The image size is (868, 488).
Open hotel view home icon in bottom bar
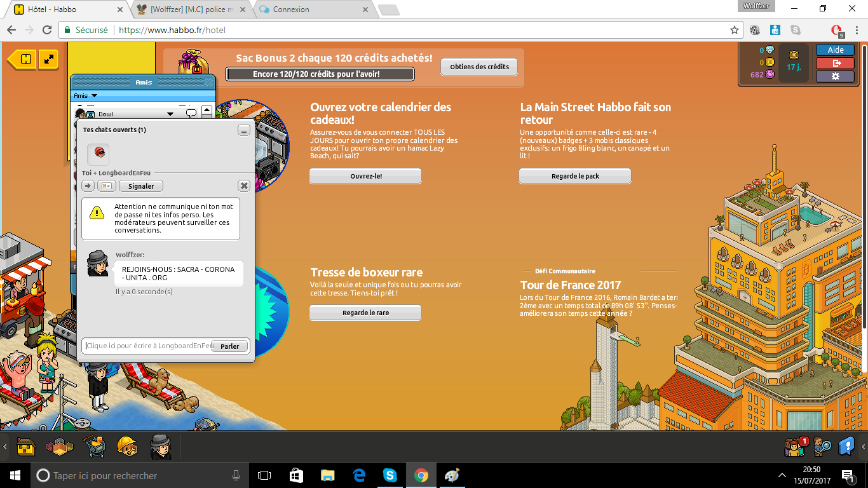tap(26, 447)
